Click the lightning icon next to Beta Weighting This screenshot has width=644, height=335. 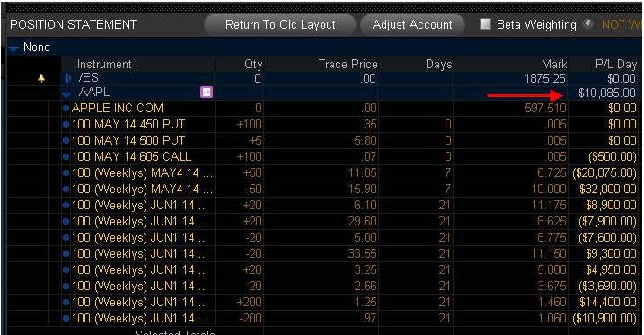pyautogui.click(x=588, y=24)
